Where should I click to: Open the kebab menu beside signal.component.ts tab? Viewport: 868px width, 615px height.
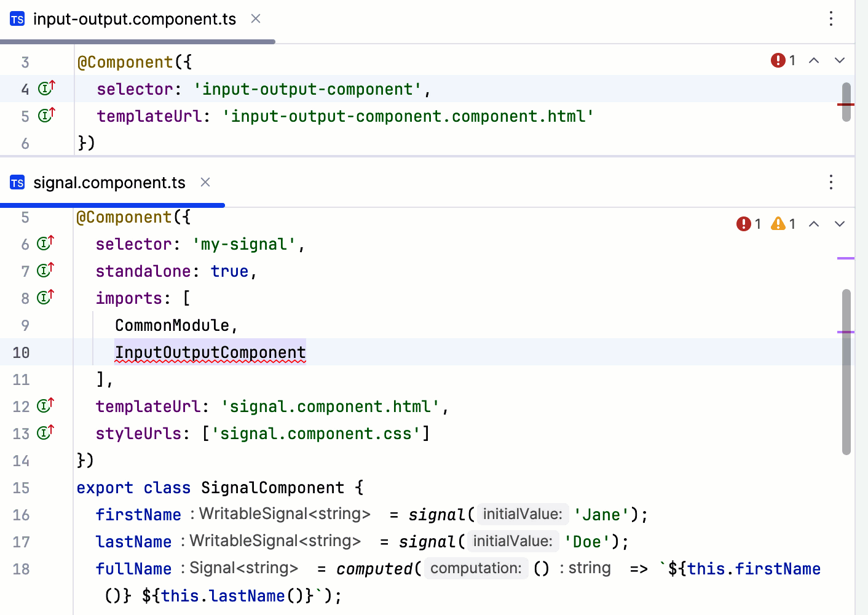(831, 182)
